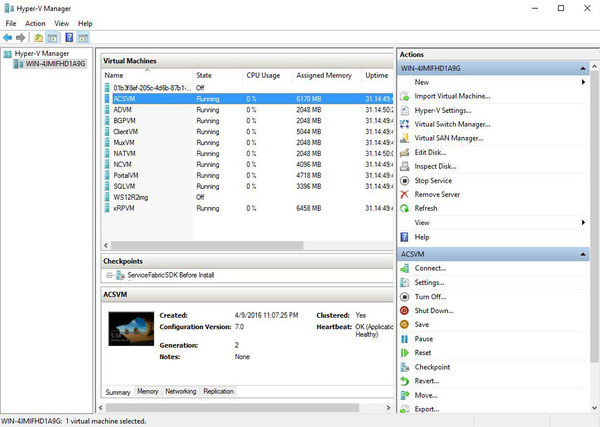Select the NATVM virtual machine row
The height and width of the screenshot is (427, 600).
click(248, 154)
